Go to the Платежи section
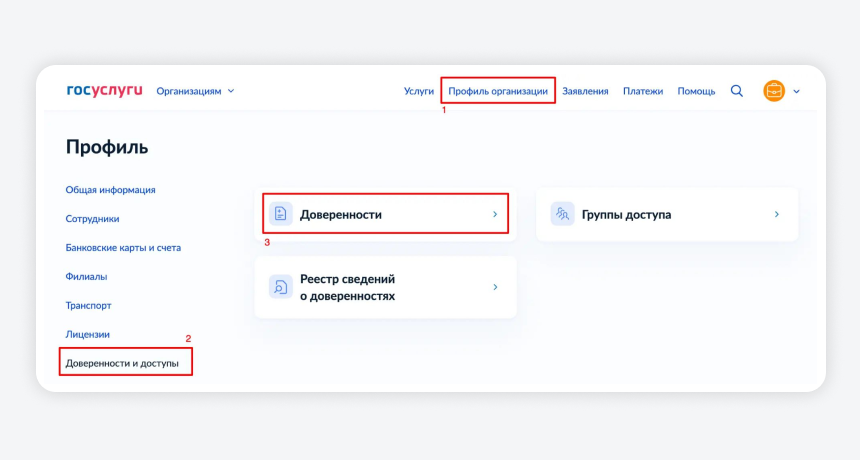Image resolution: width=860 pixels, height=460 pixels. coord(643,91)
